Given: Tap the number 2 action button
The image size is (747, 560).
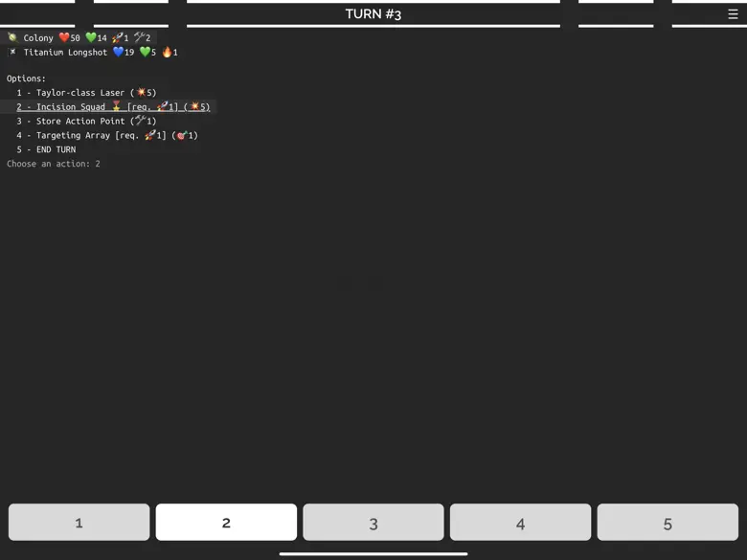Looking at the screenshot, I should pos(226,523).
